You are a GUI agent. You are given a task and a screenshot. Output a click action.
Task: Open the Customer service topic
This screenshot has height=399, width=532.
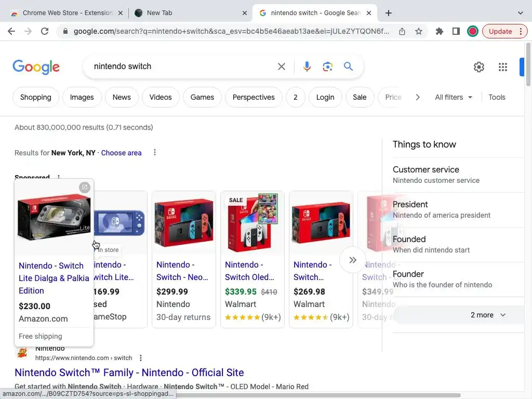point(458,175)
